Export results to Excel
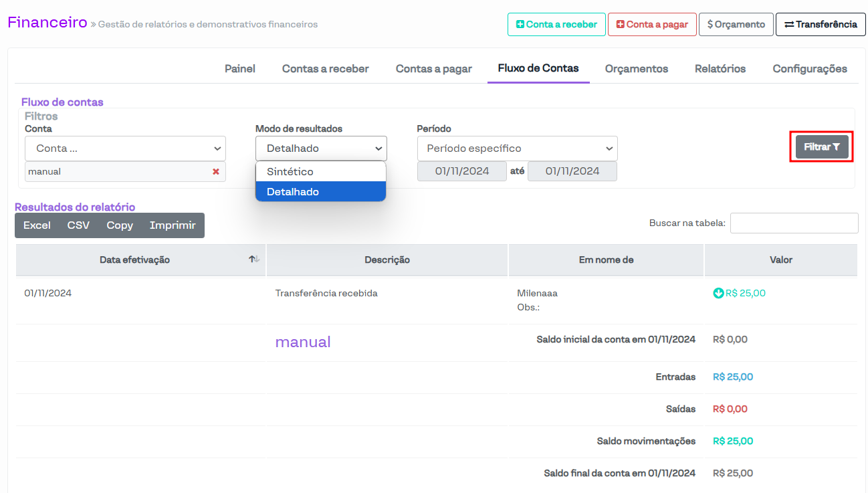Image resolution: width=868 pixels, height=493 pixels. click(37, 225)
